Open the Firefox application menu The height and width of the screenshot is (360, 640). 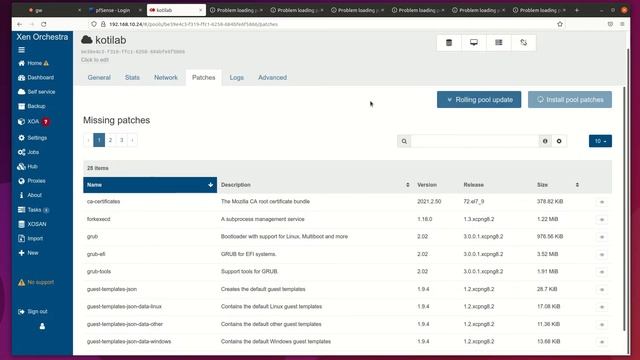pos(622,24)
